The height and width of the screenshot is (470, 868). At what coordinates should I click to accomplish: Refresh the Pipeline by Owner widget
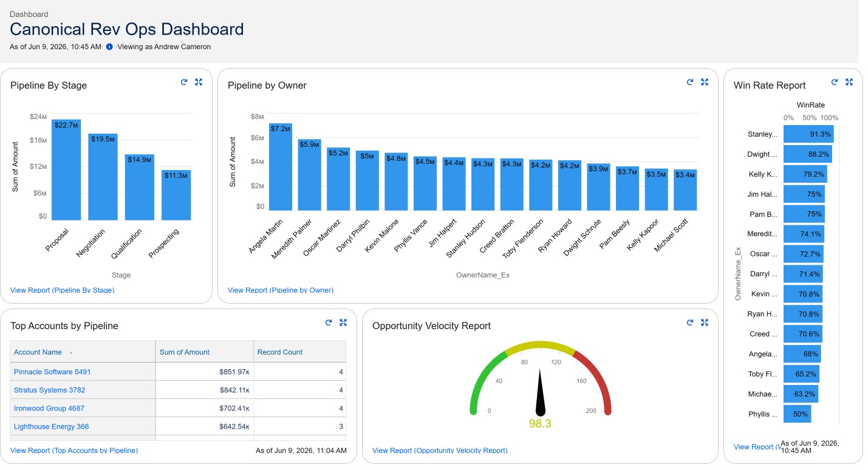pos(690,82)
